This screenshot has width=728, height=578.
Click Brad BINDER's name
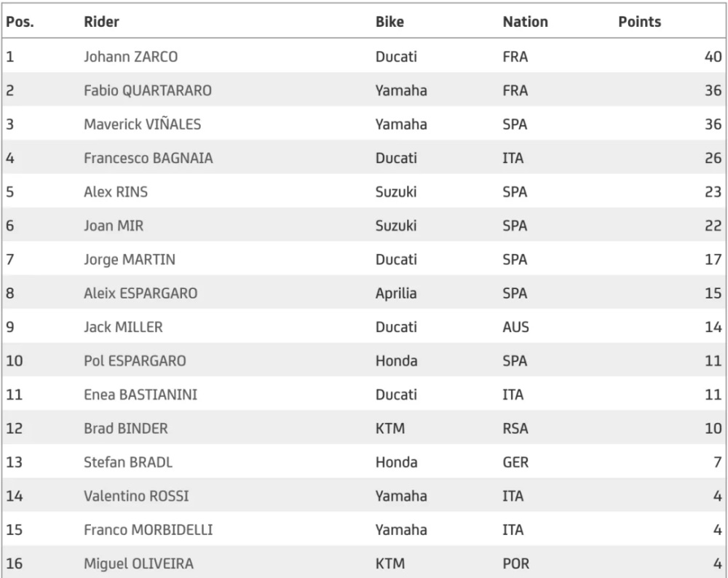tap(126, 429)
